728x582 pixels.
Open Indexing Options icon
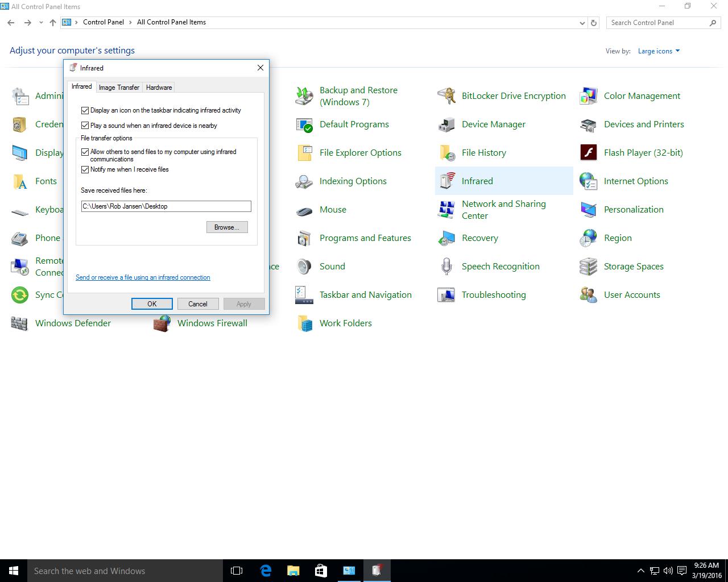coord(304,181)
